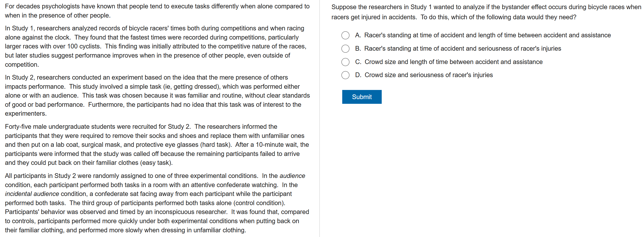Click the phrase '(easy task)' in passage
Screen dimensions: 644x237
point(156,163)
